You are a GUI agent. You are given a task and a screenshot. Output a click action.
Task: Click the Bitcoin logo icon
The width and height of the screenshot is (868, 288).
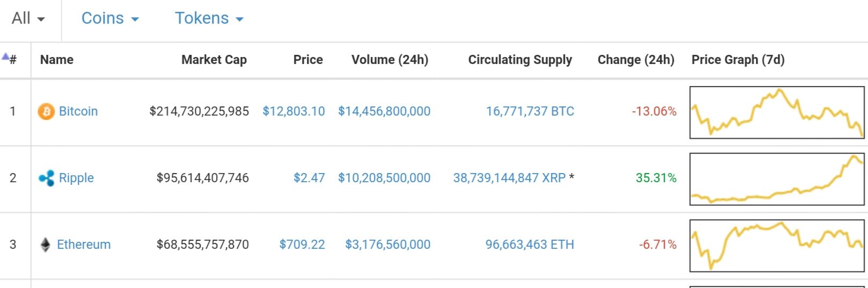(46, 112)
